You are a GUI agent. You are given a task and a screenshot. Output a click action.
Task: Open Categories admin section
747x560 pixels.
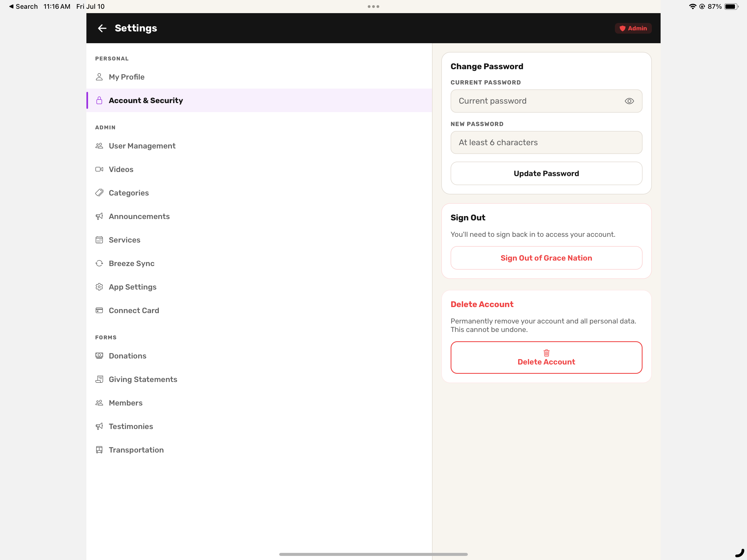(259, 193)
